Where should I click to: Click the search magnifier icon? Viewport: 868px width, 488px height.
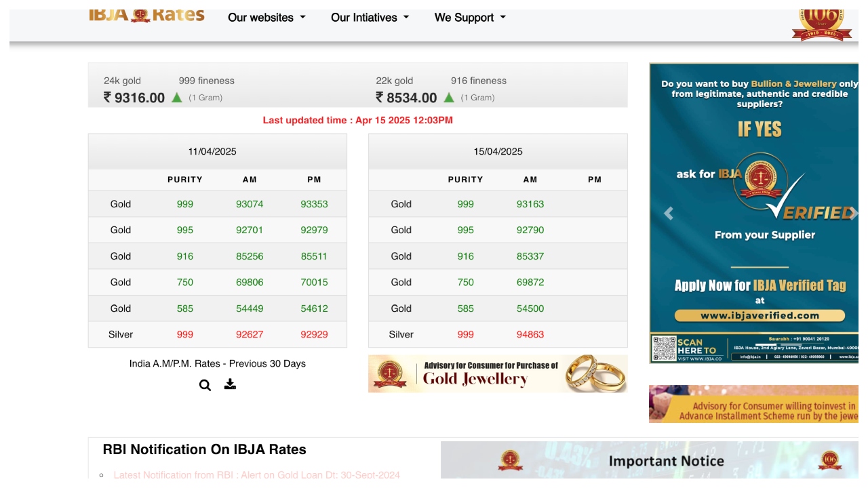(x=205, y=385)
